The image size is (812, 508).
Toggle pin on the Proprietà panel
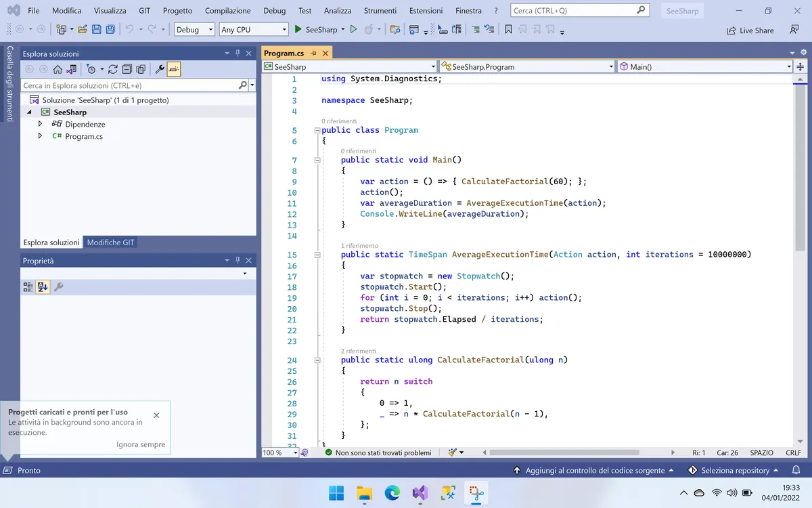pos(238,261)
